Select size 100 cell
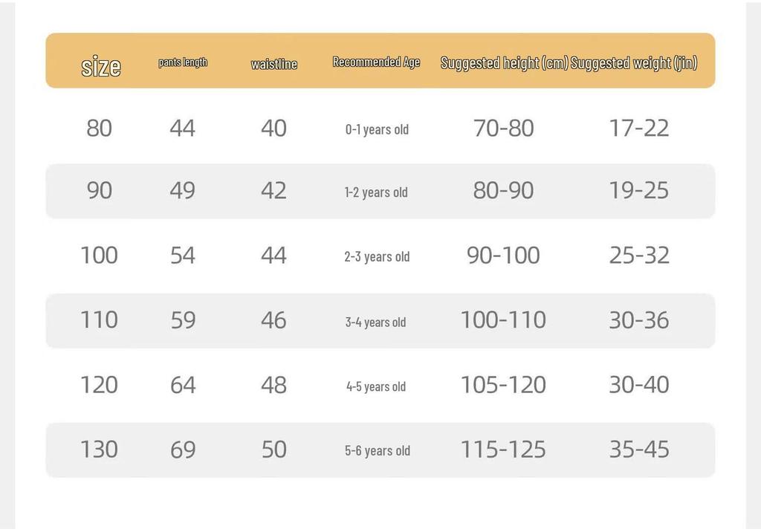 point(99,256)
